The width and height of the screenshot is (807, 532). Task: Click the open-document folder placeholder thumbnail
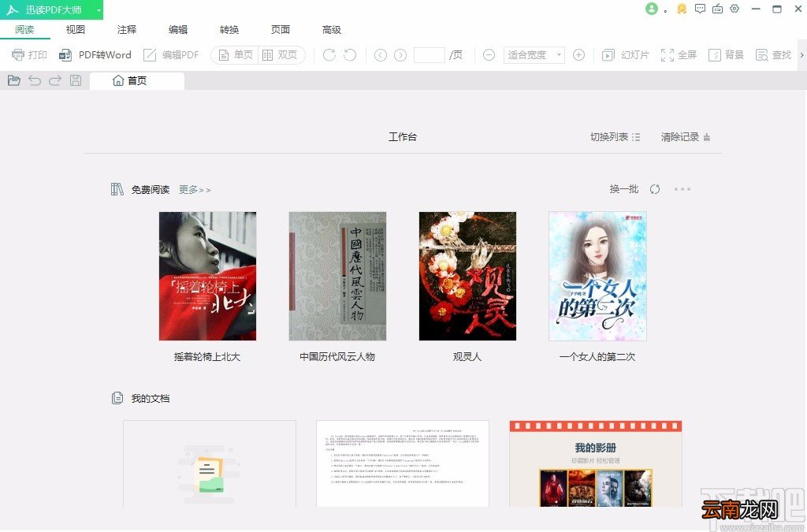210,463
